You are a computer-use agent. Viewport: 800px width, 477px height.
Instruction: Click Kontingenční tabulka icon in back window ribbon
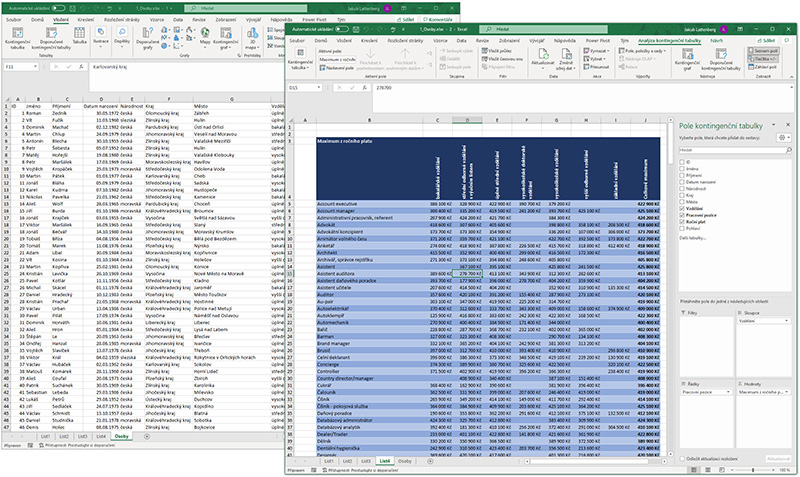tap(17, 39)
